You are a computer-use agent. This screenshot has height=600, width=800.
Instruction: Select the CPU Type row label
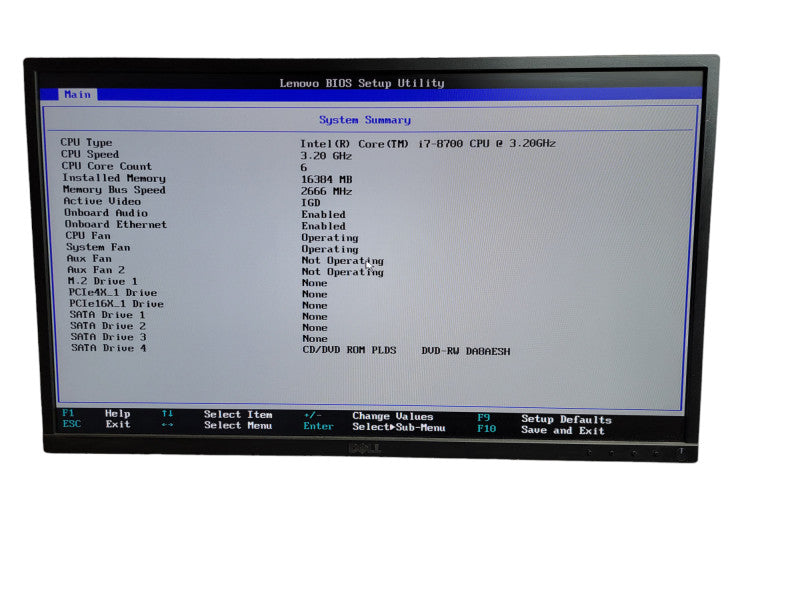(86, 142)
